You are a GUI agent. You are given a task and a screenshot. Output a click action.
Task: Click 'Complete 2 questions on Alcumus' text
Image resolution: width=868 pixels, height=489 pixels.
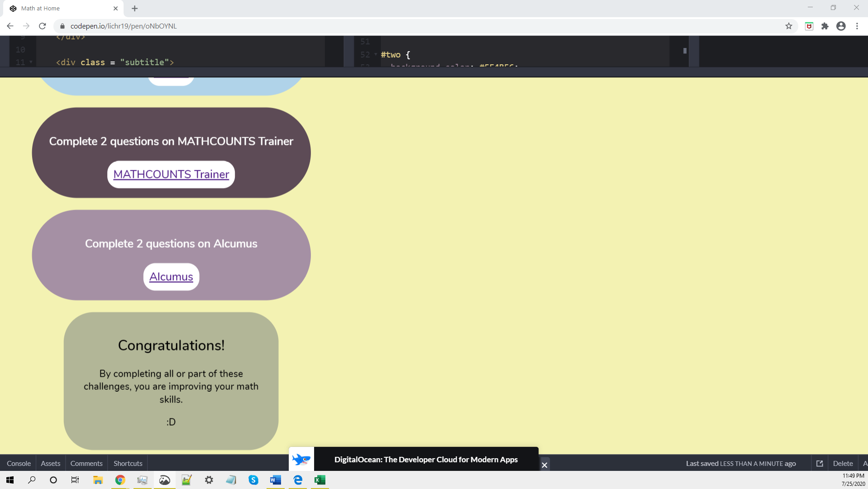(171, 244)
